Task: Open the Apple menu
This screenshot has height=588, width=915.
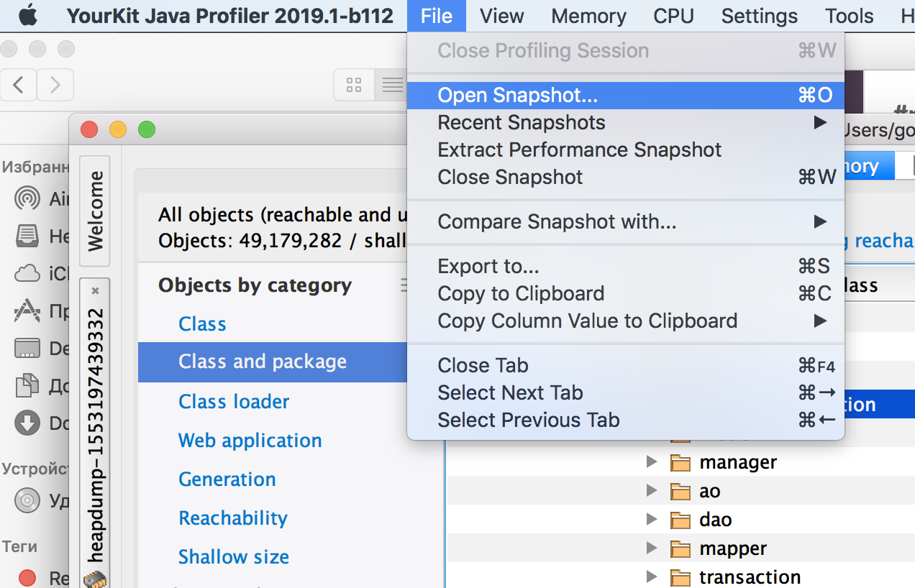Action: point(27,15)
